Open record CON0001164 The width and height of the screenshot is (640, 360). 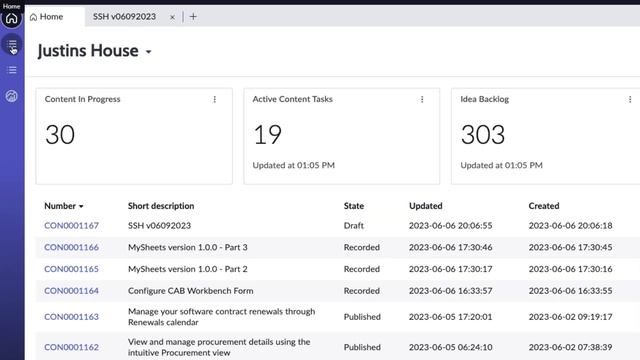[x=71, y=291]
